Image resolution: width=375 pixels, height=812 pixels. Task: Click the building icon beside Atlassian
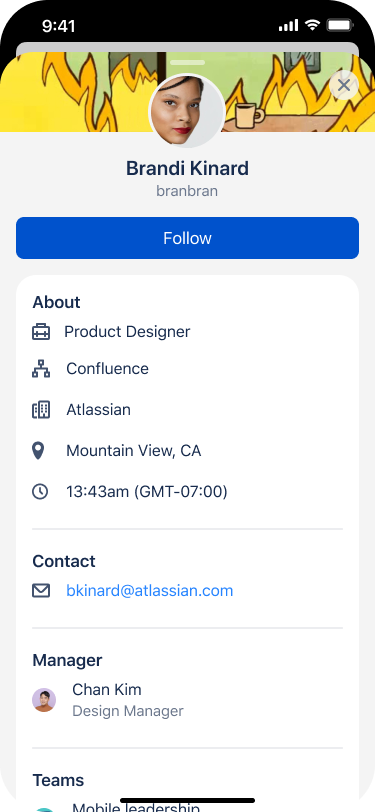(x=41, y=410)
